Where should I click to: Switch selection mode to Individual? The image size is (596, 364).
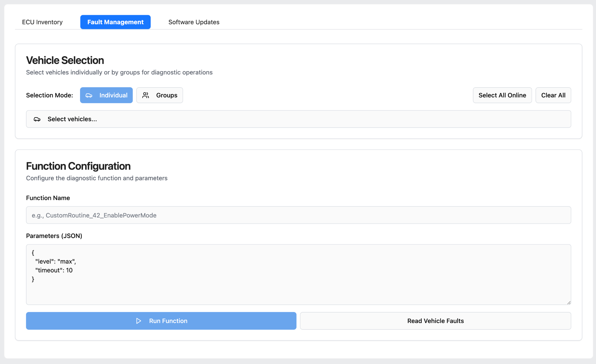pyautogui.click(x=106, y=95)
